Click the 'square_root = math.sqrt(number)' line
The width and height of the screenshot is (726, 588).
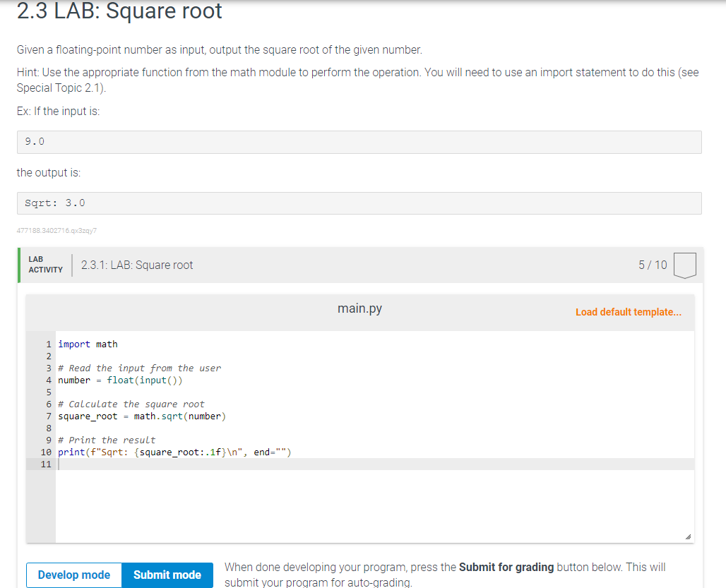coord(142,416)
